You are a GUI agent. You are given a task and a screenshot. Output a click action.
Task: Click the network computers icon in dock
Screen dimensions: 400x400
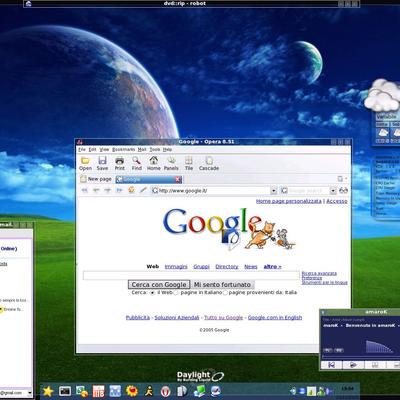click(199, 391)
